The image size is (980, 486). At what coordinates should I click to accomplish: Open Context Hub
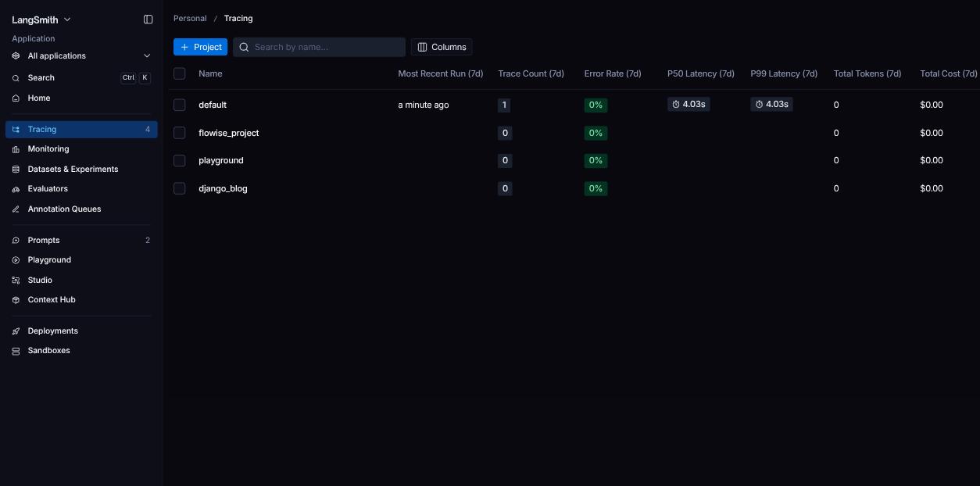(81, 300)
